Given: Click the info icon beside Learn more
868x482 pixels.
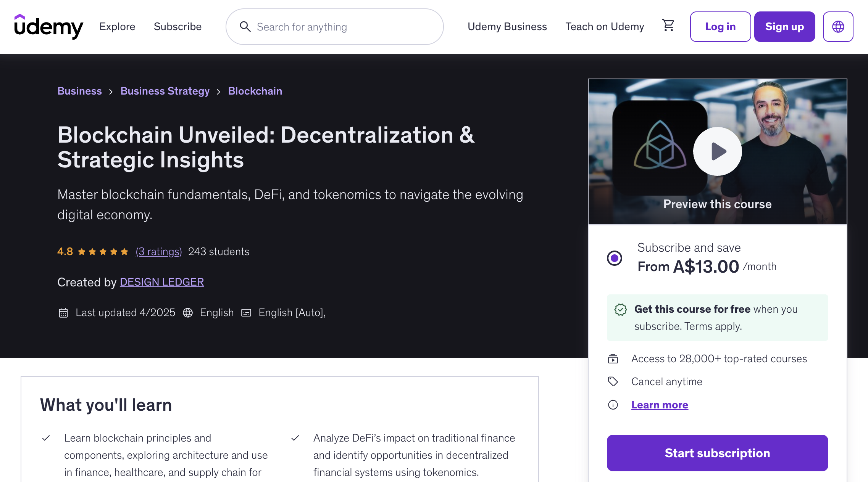Looking at the screenshot, I should click(x=613, y=405).
